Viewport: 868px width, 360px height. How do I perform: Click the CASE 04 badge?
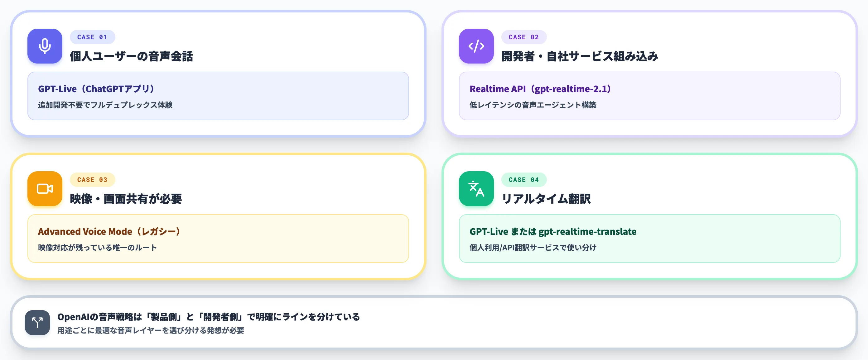pyautogui.click(x=523, y=180)
